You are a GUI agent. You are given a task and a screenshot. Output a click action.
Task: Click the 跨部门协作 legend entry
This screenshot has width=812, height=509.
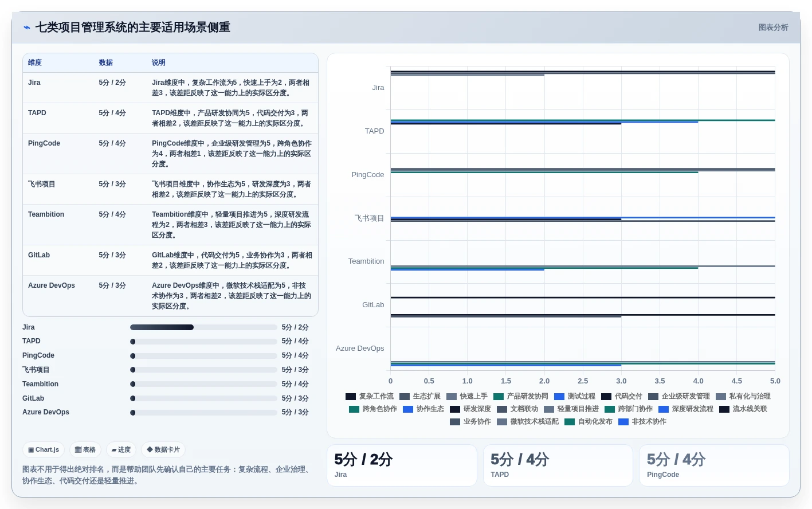coord(628,409)
